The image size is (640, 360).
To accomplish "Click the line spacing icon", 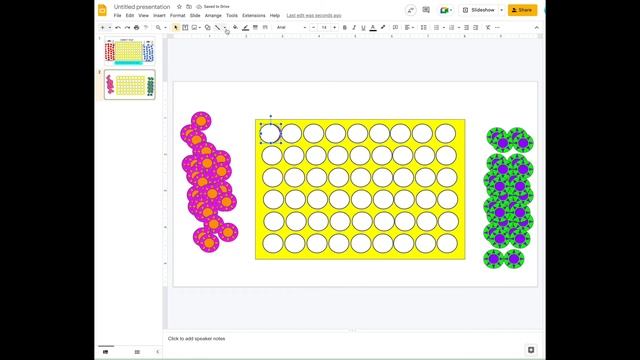I will (x=424, y=27).
